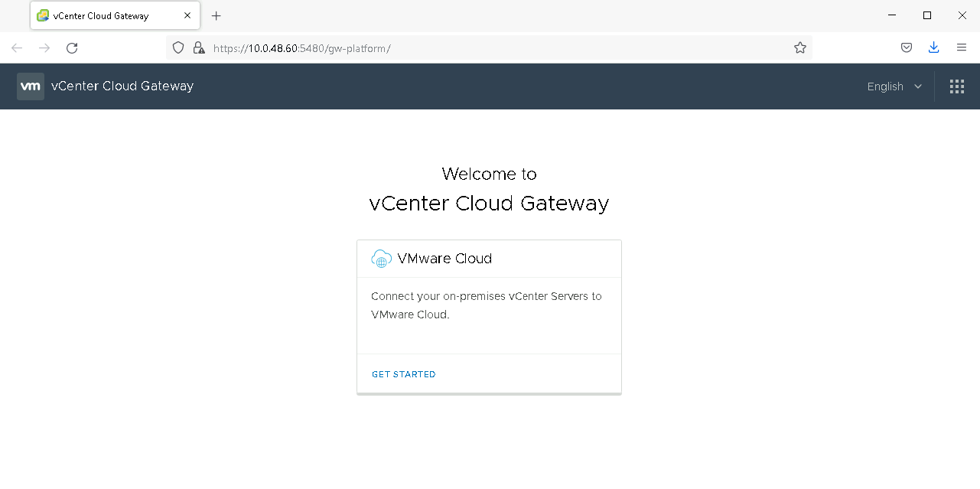Image resolution: width=980 pixels, height=489 pixels.
Task: Close the vCenter Cloud Gateway tab
Action: tap(187, 15)
